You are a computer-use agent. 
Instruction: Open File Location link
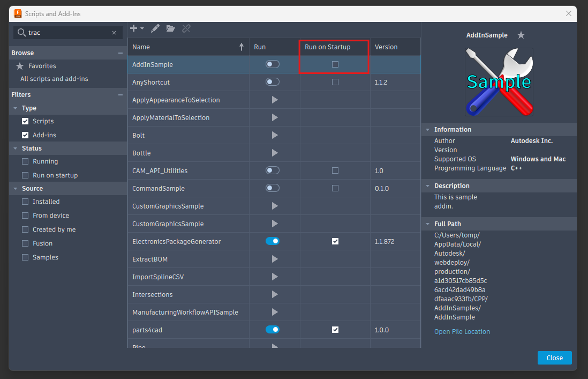462,332
